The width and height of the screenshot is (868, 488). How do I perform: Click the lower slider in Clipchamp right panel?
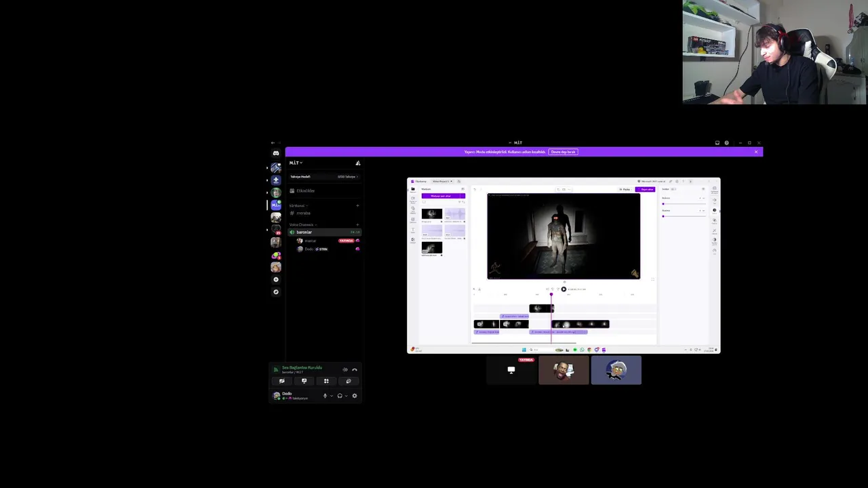point(684,216)
